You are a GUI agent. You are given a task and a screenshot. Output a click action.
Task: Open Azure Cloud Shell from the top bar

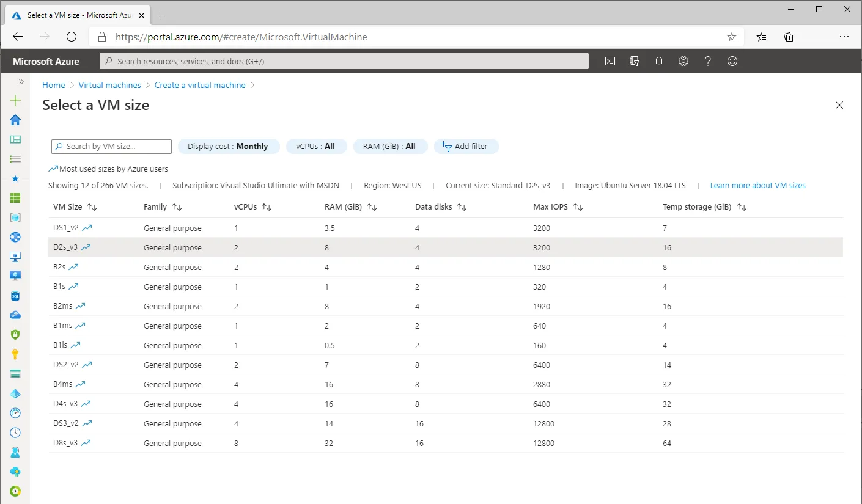(x=610, y=61)
